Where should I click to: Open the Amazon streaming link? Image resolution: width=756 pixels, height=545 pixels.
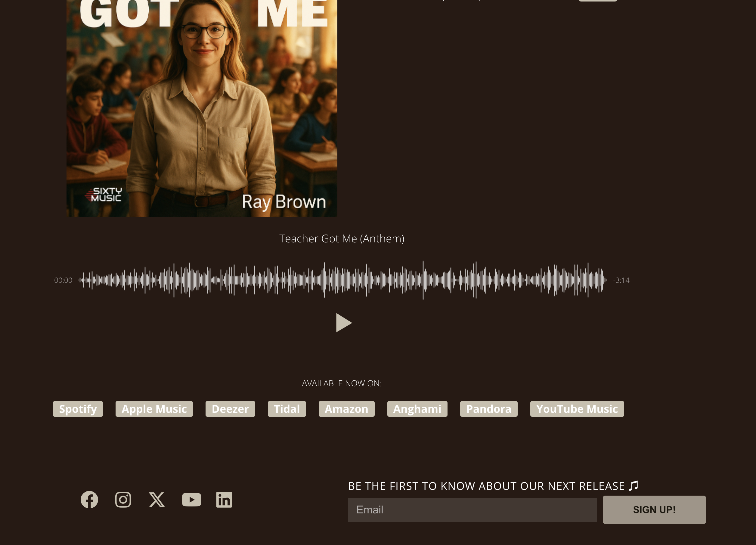346,409
